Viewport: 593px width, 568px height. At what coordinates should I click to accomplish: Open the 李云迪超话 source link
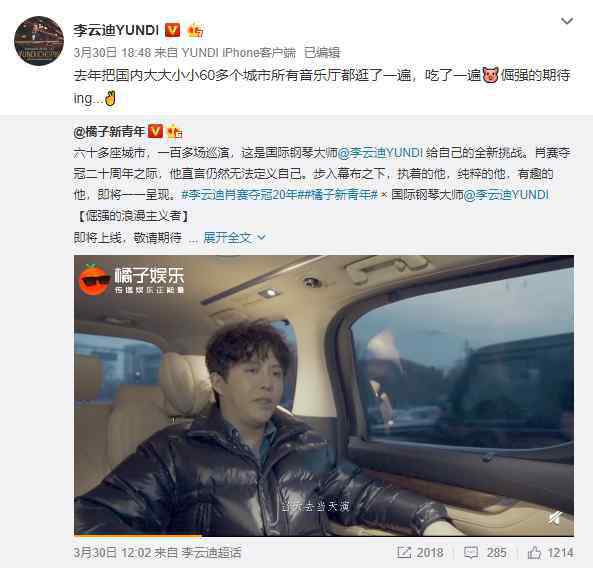point(211,552)
